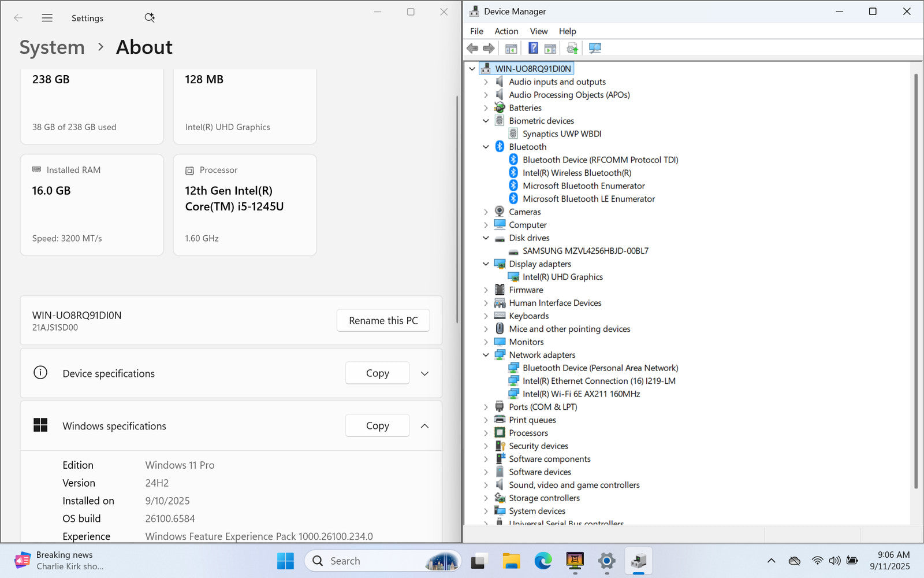Collapse the Network adapters node
The image size is (924, 578).
click(x=486, y=355)
